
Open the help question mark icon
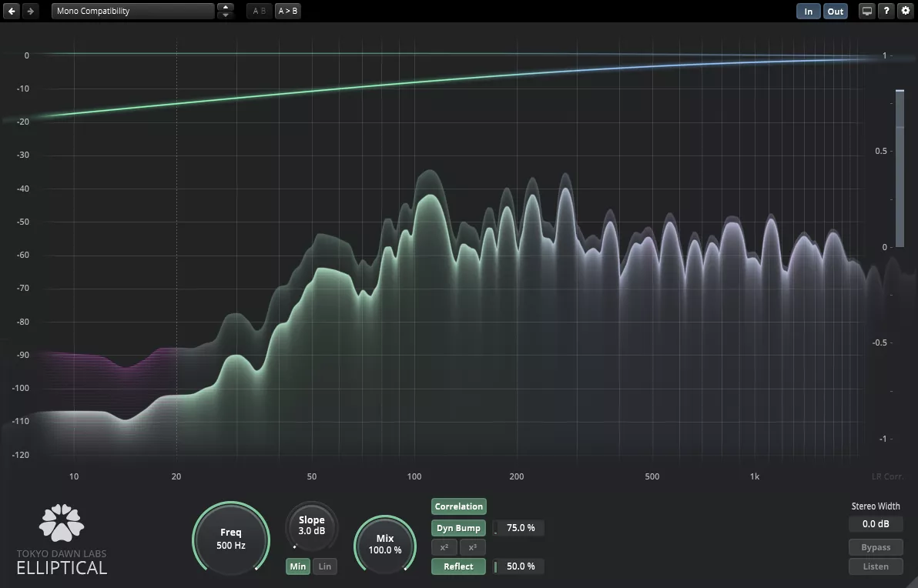[x=887, y=12]
